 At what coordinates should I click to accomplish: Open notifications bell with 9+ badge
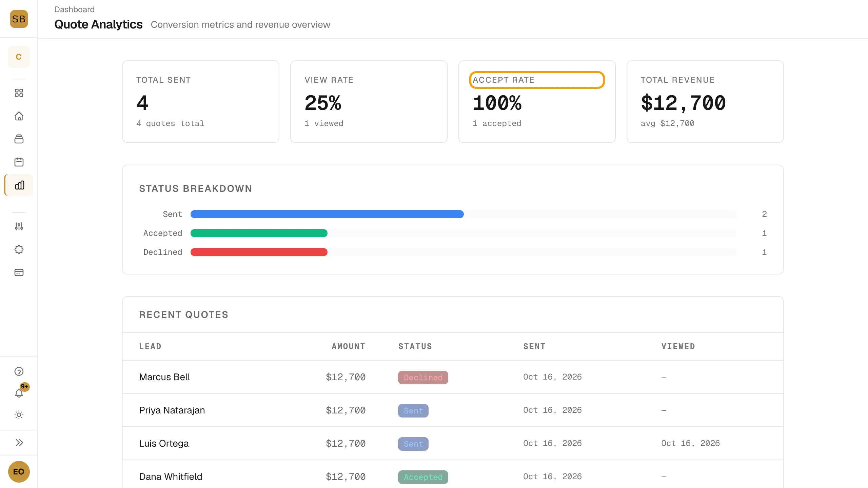coord(19,393)
